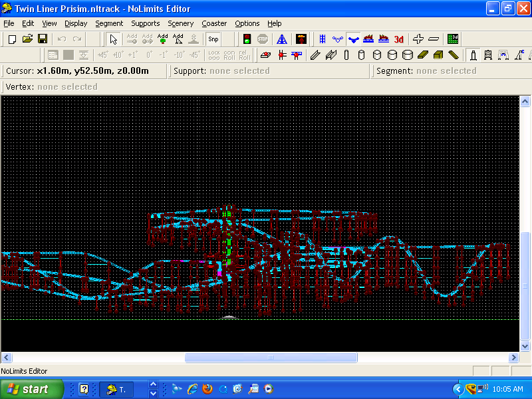The image size is (532, 399).
Task: Open the green 3d grid settings
Action: click(x=453, y=39)
